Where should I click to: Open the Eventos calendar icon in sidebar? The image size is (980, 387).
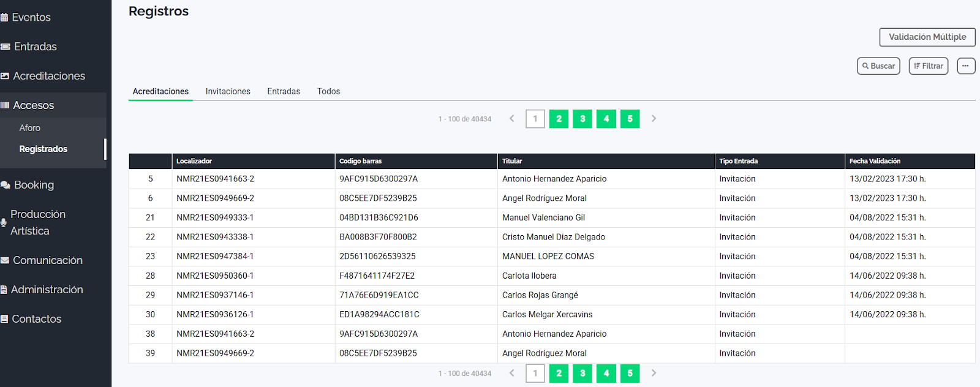pyautogui.click(x=4, y=18)
